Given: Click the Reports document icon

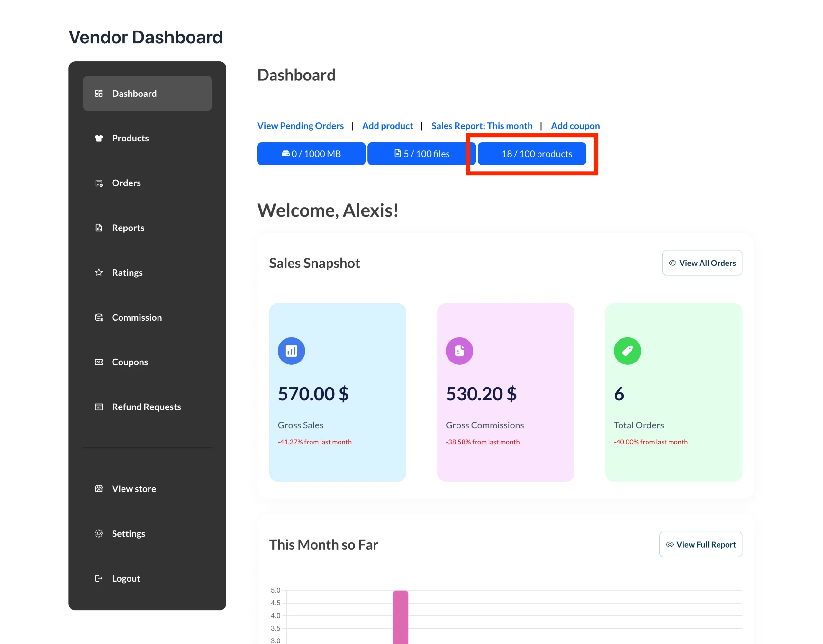Looking at the screenshot, I should (x=99, y=228).
